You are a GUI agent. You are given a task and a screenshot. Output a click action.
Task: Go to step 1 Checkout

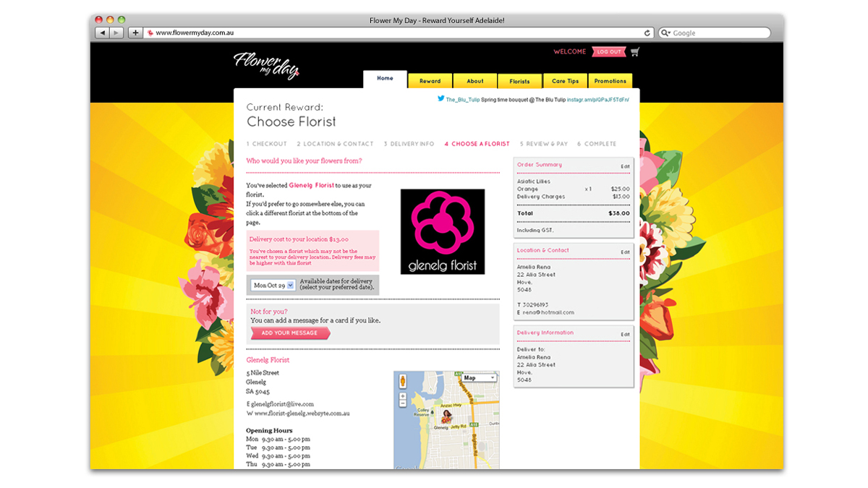point(266,144)
